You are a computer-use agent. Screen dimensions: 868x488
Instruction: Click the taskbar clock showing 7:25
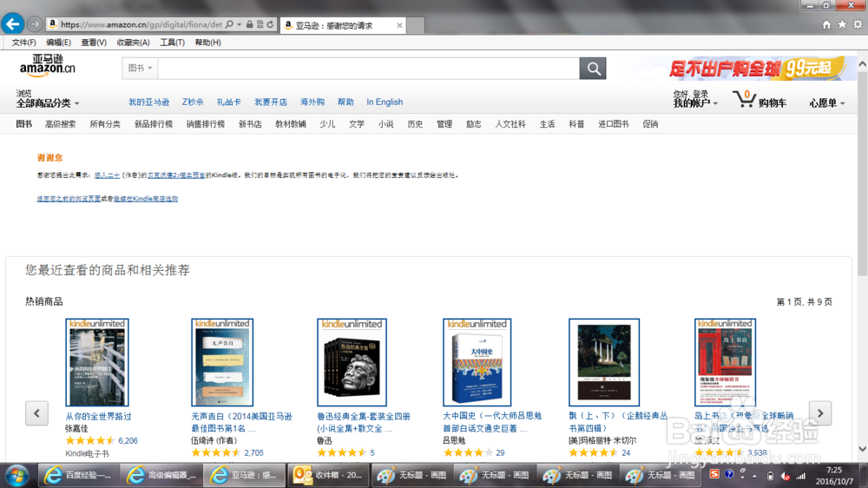[834, 476]
